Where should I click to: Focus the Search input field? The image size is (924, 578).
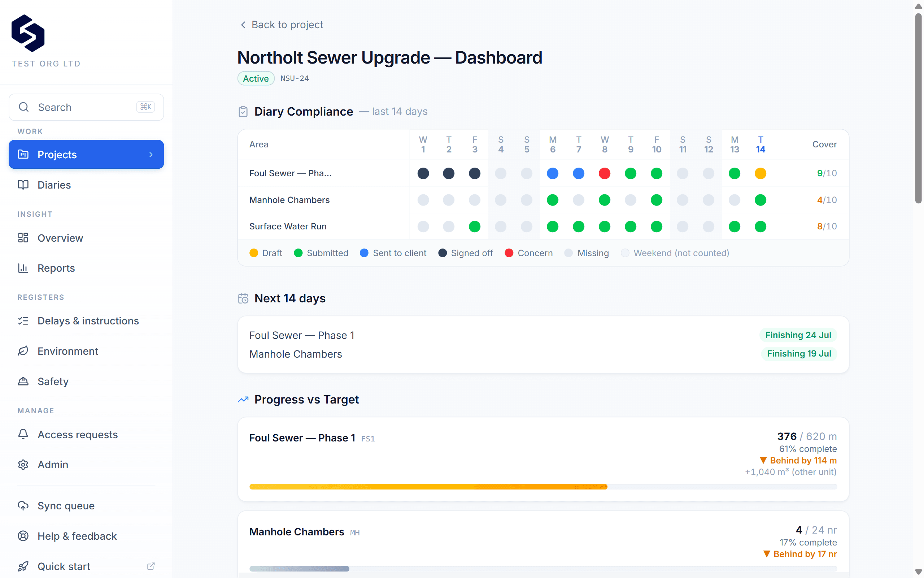[x=86, y=107]
